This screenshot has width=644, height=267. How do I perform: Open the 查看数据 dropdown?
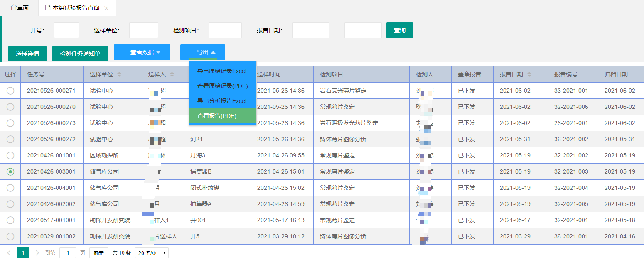[143, 52]
